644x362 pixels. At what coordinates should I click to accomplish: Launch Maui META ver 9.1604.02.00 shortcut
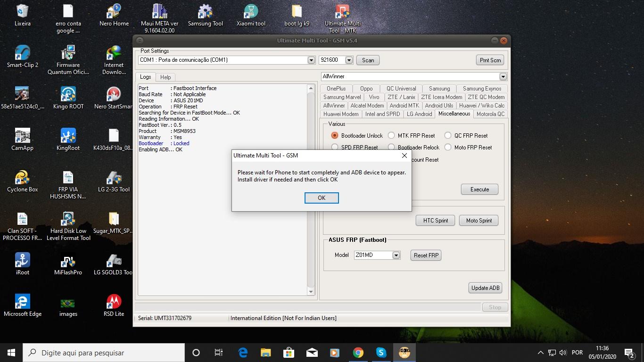coord(159,19)
